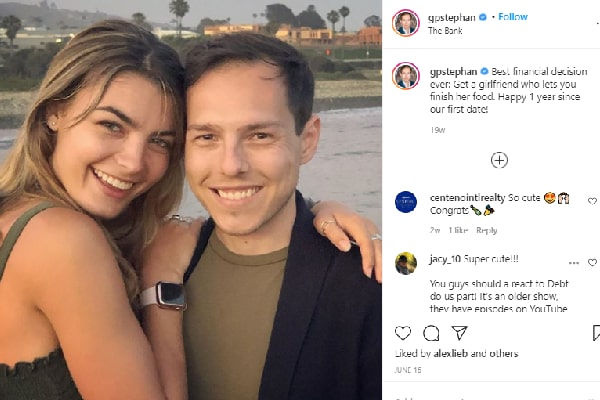The width and height of the screenshot is (600, 400).
Task: Follow gpstephan
Action: pos(513,17)
